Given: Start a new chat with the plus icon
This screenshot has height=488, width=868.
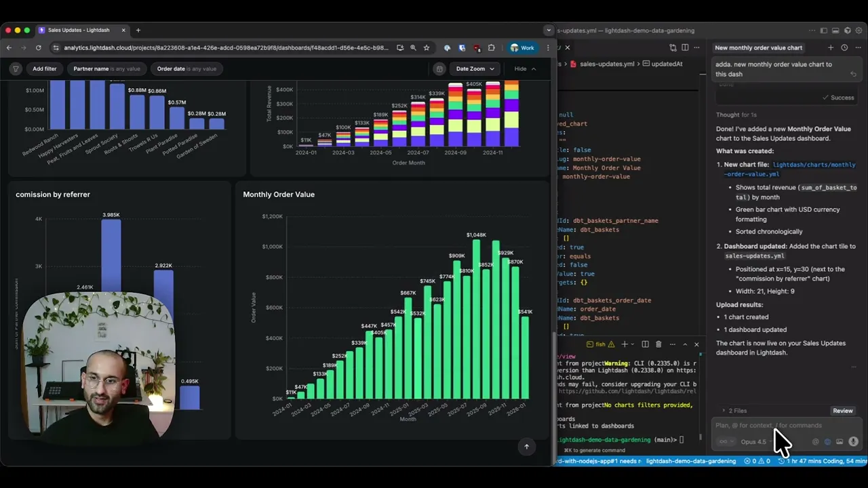Looking at the screenshot, I should [x=831, y=47].
